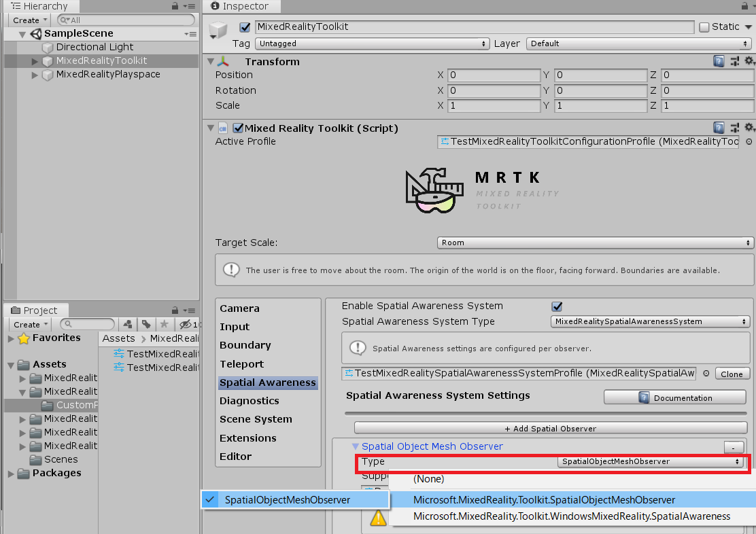Expand MixedRealityToolkit in the Hierarchy
The image size is (756, 534).
coord(35,61)
